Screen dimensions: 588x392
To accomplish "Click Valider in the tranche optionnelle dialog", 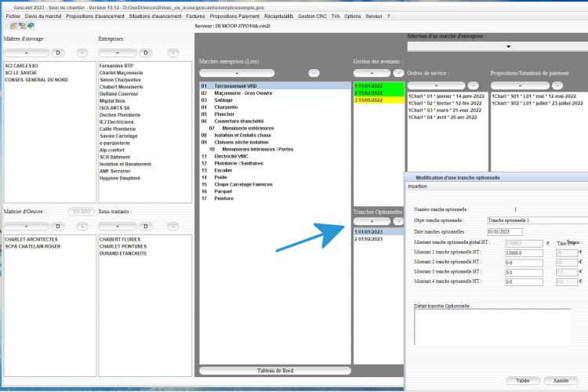I will pyautogui.click(x=523, y=381).
